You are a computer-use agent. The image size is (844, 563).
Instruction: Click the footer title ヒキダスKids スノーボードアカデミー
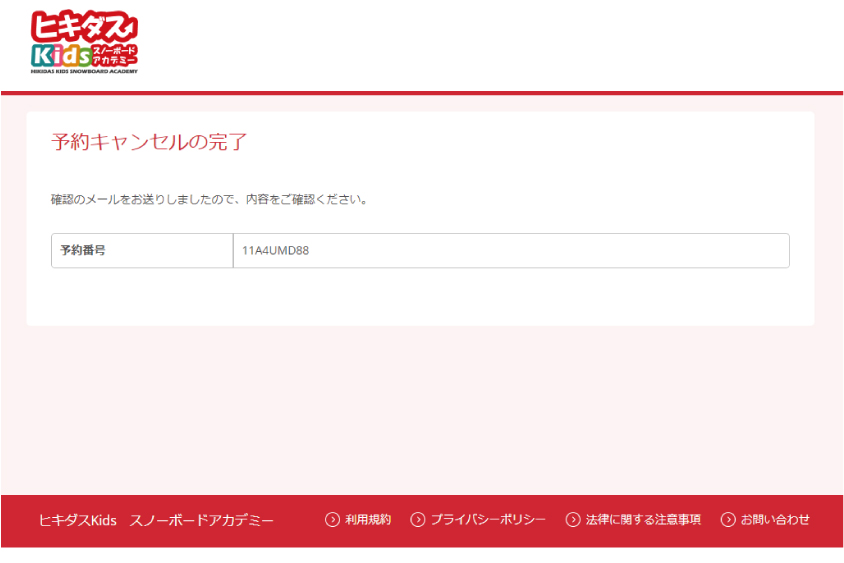click(x=156, y=520)
